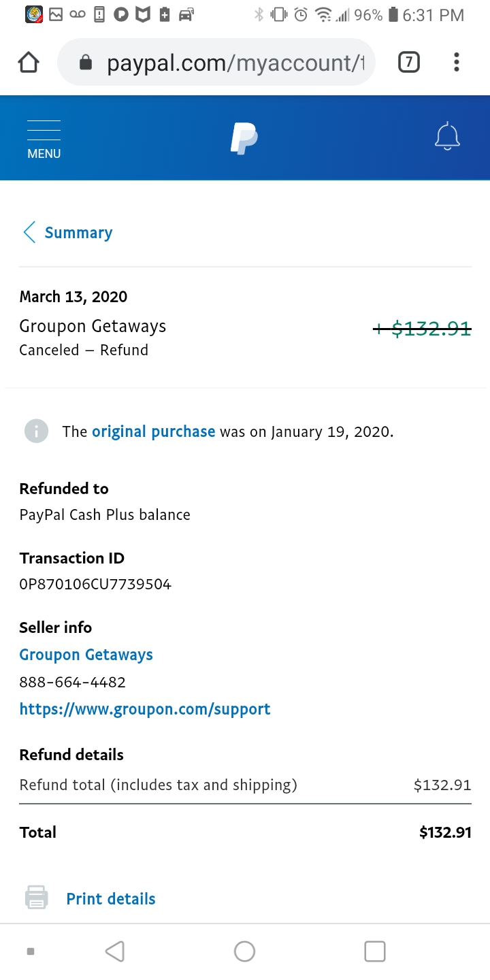Open the original purchase link
Screen dimensions: 490x980
(153, 431)
